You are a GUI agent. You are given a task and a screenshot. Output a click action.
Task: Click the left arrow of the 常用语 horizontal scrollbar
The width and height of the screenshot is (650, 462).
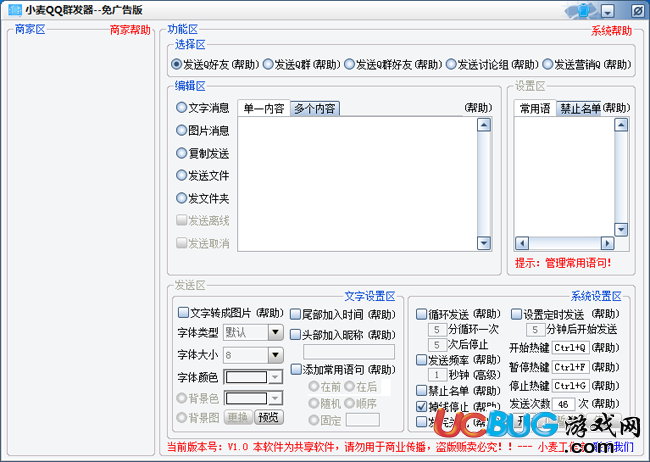coord(522,243)
